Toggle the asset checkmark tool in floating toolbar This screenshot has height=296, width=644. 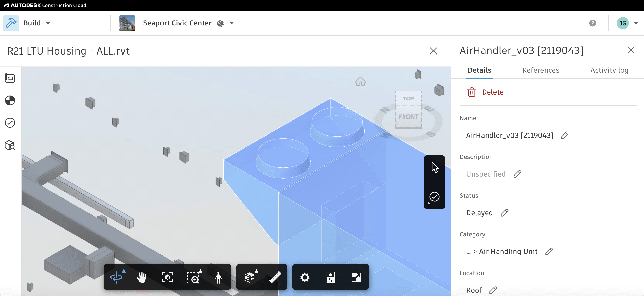(x=434, y=197)
